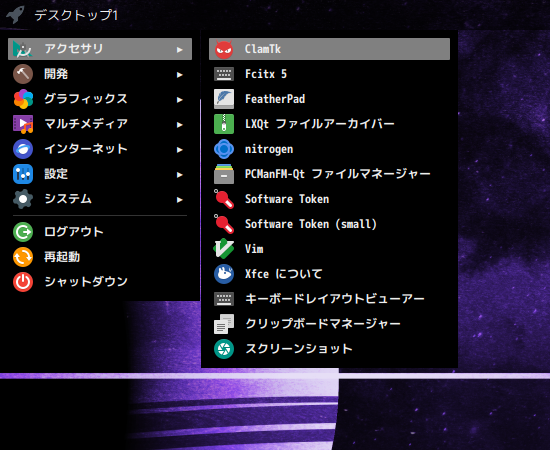The height and width of the screenshot is (450, 550).
Task: Launch スクリーンショット tool entry text
Action: (299, 349)
